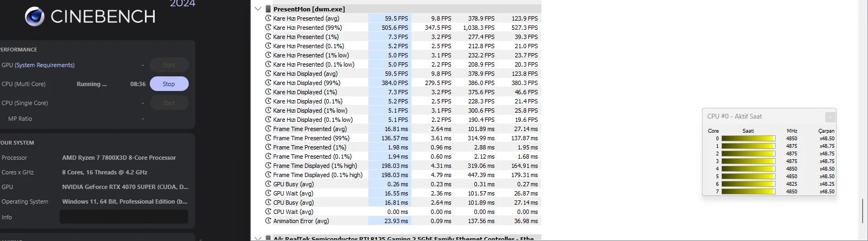Click the Start button for CPU (Single Core)
Screen dimensions: 868x241
tap(169, 103)
